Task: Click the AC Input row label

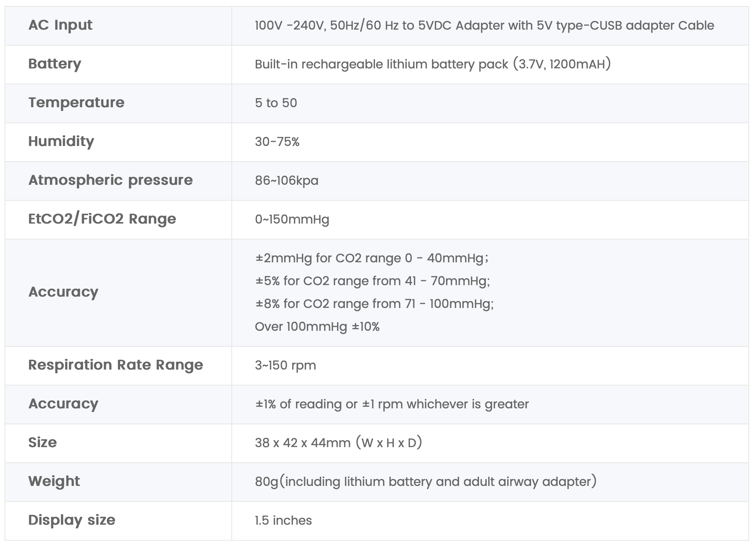Action: click(x=60, y=25)
